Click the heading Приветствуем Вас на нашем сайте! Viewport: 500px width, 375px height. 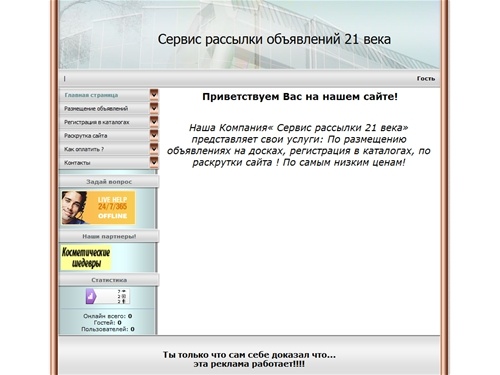click(x=300, y=97)
